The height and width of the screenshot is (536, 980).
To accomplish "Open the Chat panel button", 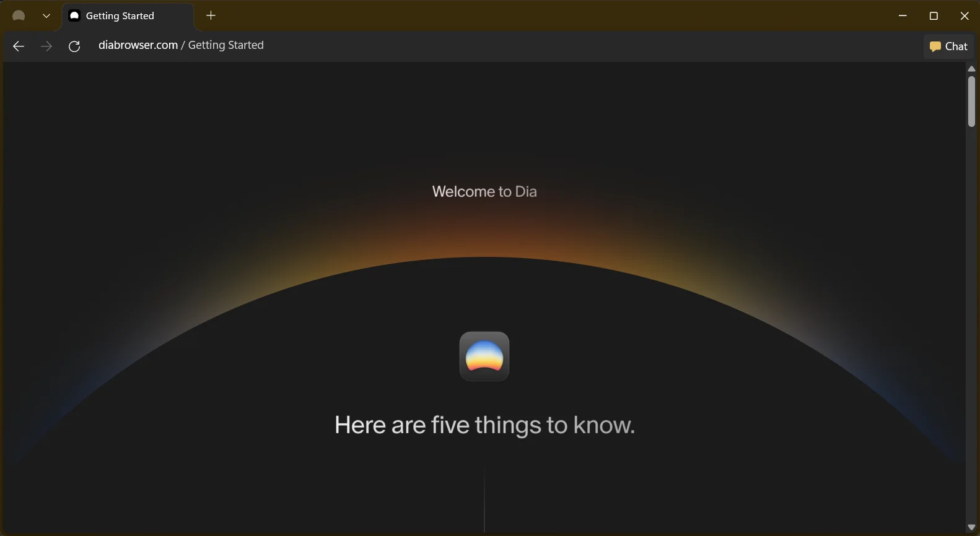I will point(948,46).
